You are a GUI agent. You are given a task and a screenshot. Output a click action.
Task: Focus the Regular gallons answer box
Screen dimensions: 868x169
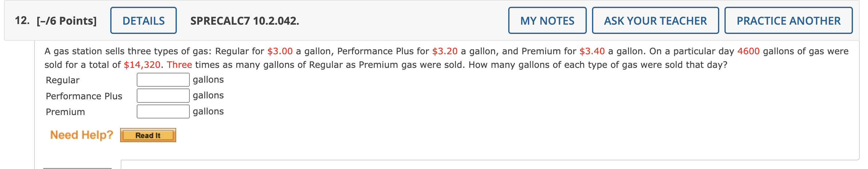163,80
